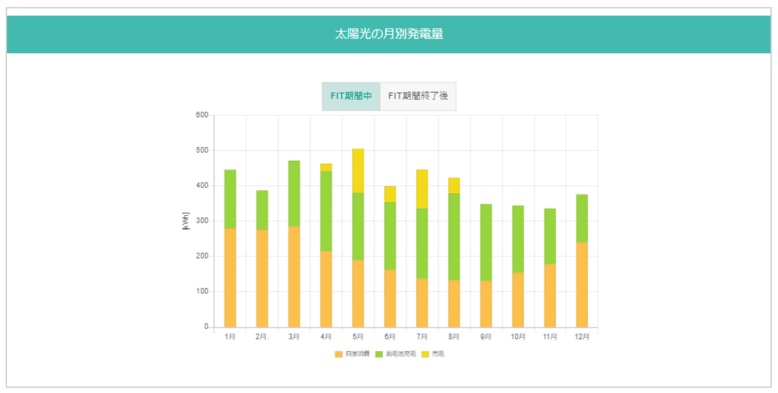Click the 200 y-axis value
Screen dimensions: 778x393
tap(202, 257)
